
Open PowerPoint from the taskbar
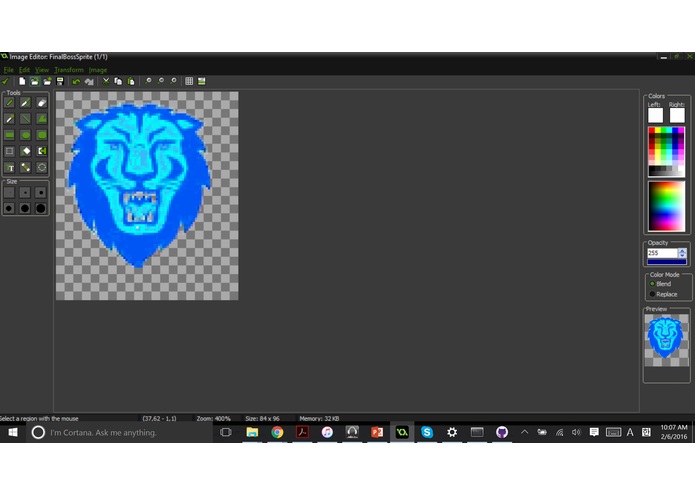377,432
